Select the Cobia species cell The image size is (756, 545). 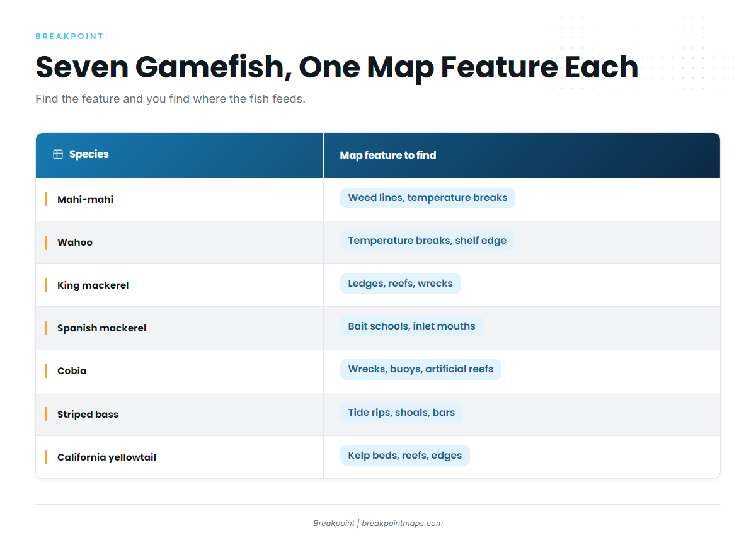180,371
